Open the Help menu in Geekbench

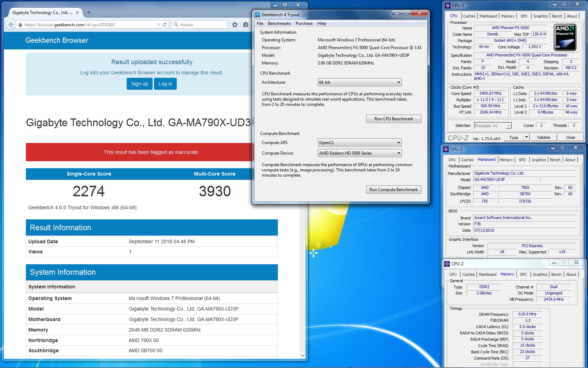tap(322, 23)
